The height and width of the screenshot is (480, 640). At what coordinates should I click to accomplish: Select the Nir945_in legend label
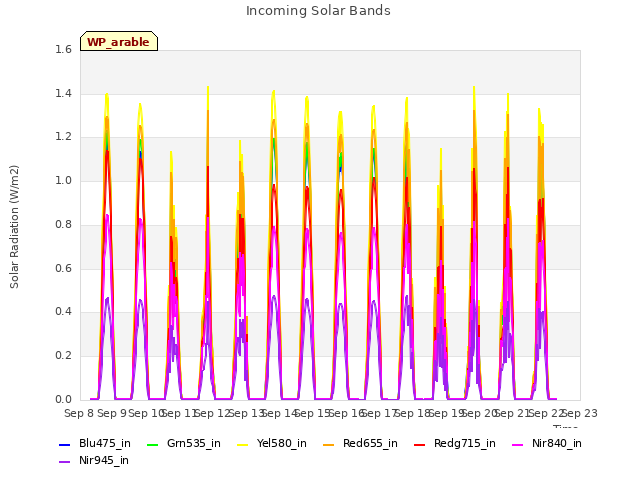pyautogui.click(x=104, y=461)
